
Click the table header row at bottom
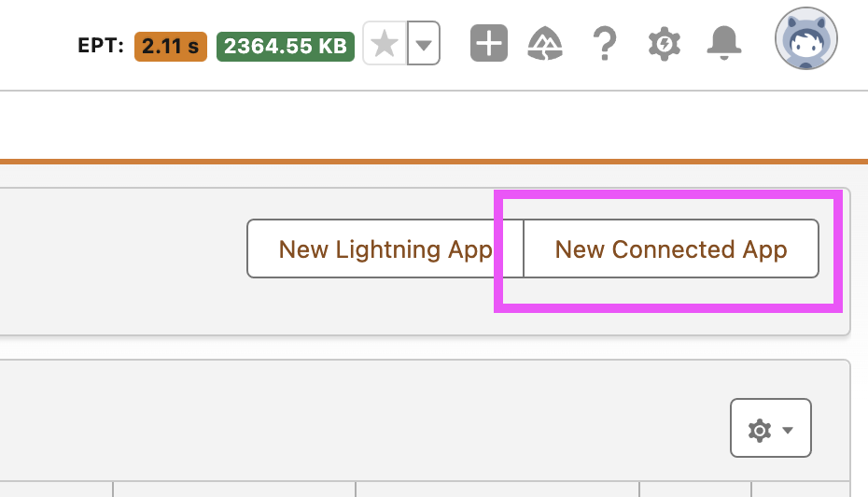pyautogui.click(x=373, y=489)
